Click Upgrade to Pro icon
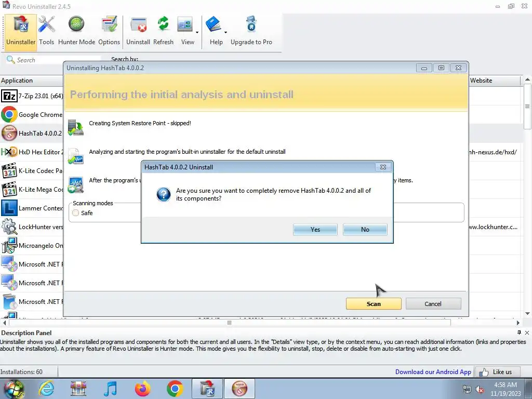Viewport: 532px width, 399px height. click(251, 32)
